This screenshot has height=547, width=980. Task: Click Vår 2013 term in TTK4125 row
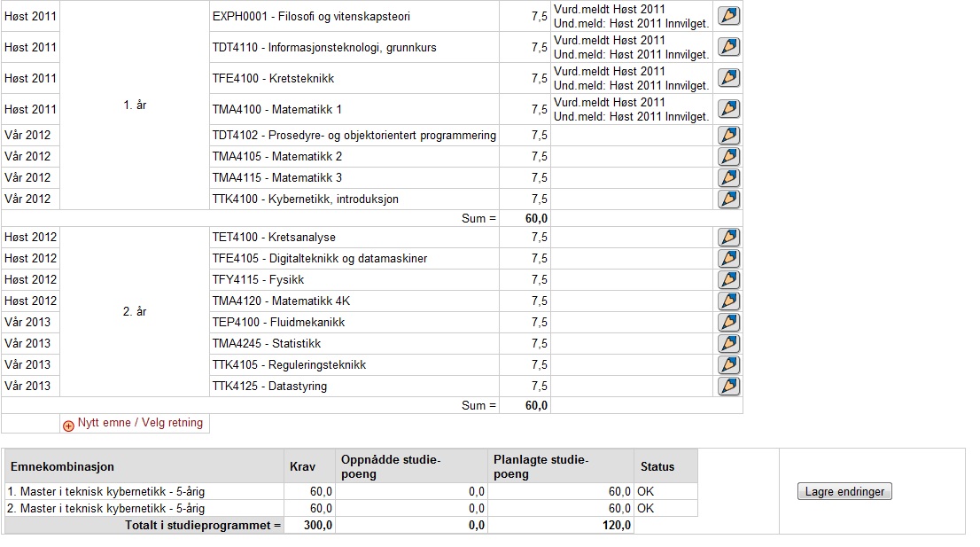click(x=27, y=386)
